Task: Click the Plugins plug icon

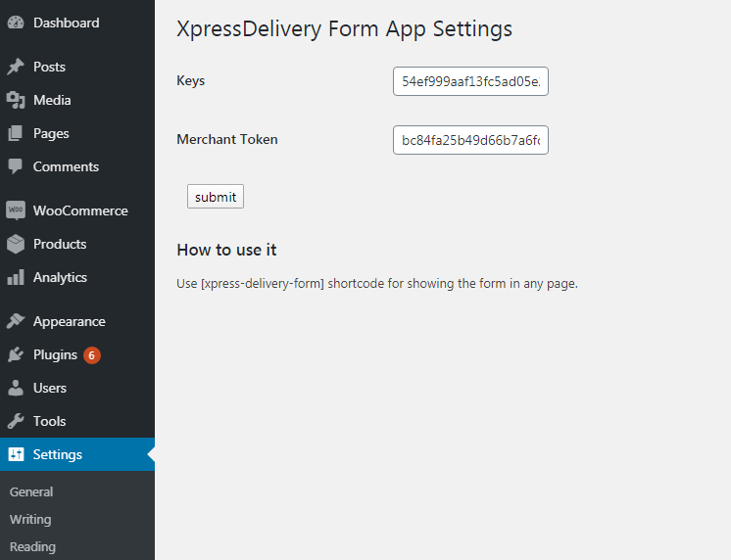Action: tap(16, 354)
